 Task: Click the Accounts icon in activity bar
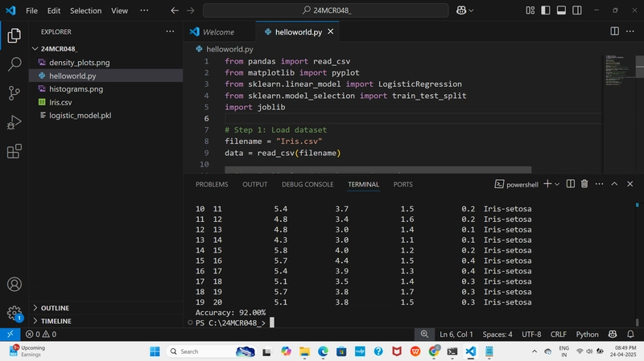pyautogui.click(x=14, y=285)
